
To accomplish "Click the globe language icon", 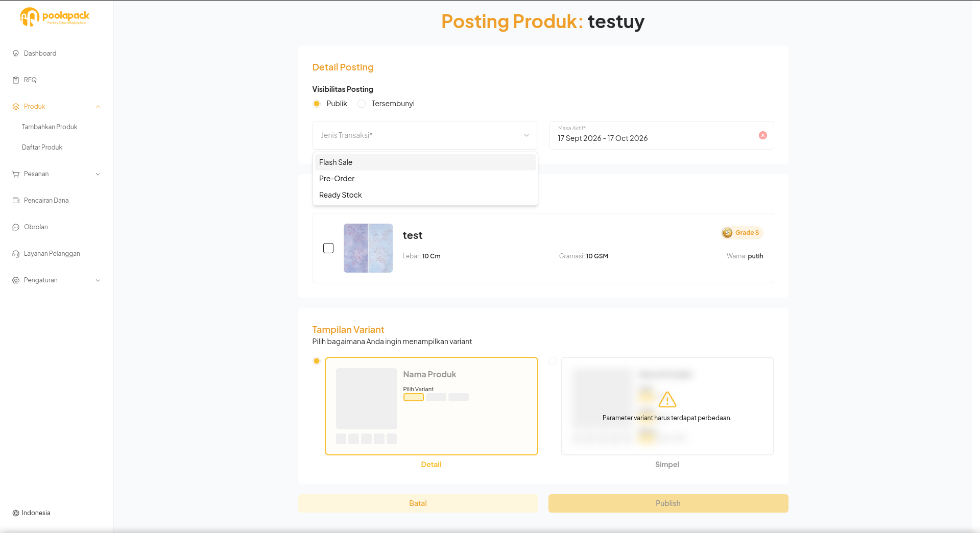I will 16,513.
